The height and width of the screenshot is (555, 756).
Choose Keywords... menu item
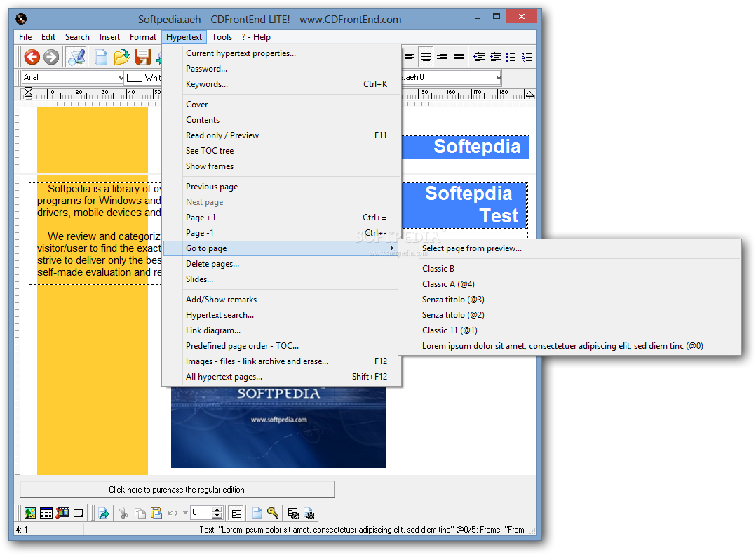[282, 84]
